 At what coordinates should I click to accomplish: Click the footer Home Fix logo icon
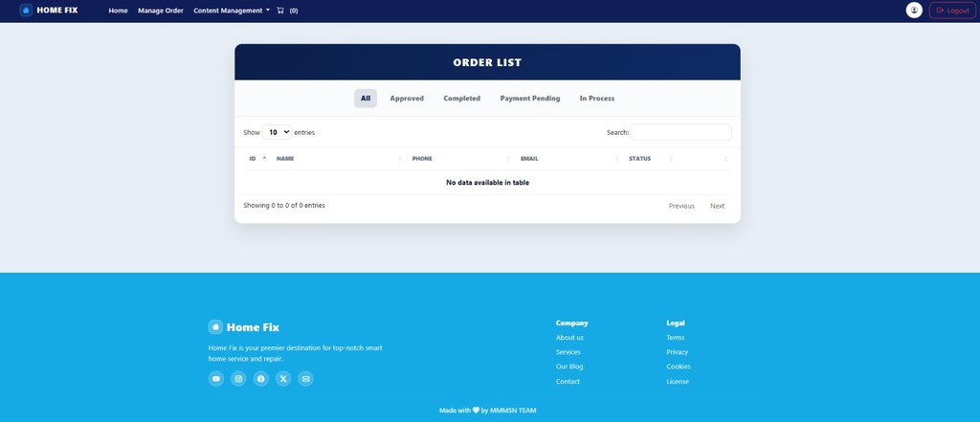point(215,327)
